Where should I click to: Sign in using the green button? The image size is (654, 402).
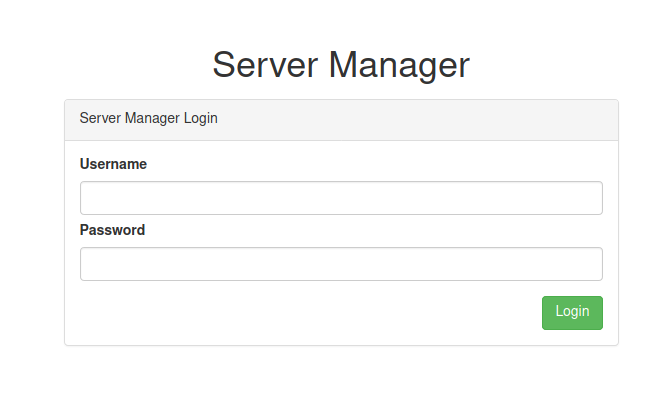click(572, 313)
